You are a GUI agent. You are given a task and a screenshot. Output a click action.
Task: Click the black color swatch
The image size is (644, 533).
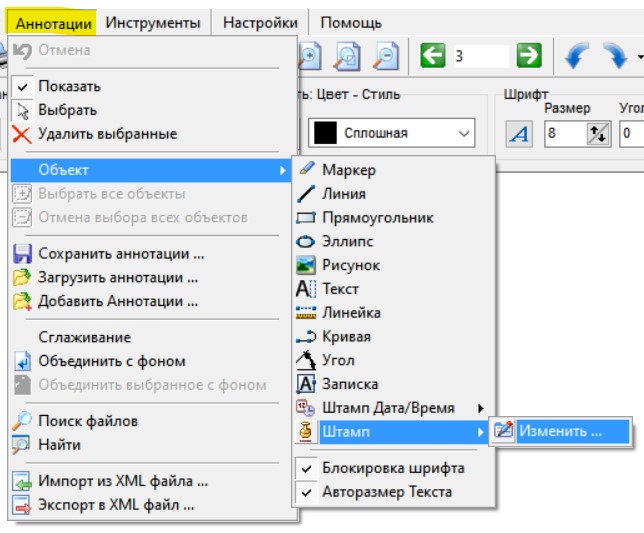[x=324, y=132]
